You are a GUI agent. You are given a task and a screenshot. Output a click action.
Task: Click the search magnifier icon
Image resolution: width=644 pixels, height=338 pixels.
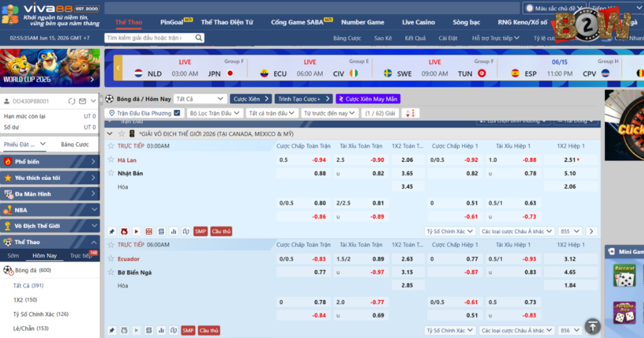click(x=198, y=38)
